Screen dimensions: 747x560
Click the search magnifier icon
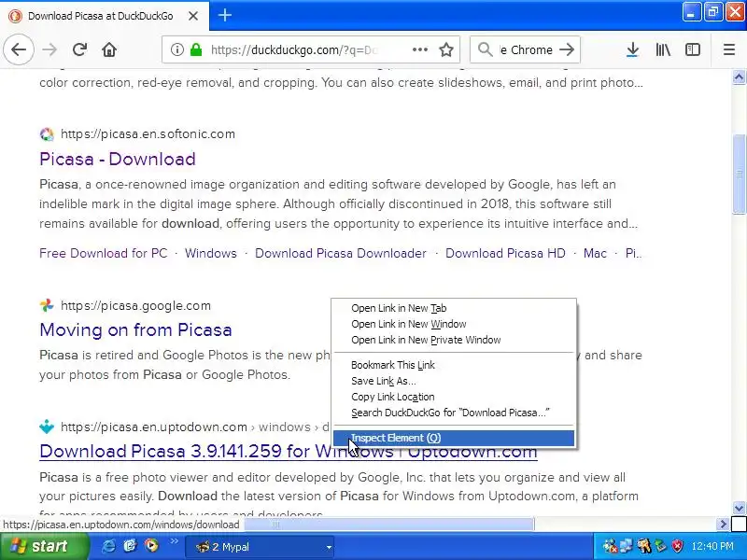485,49
